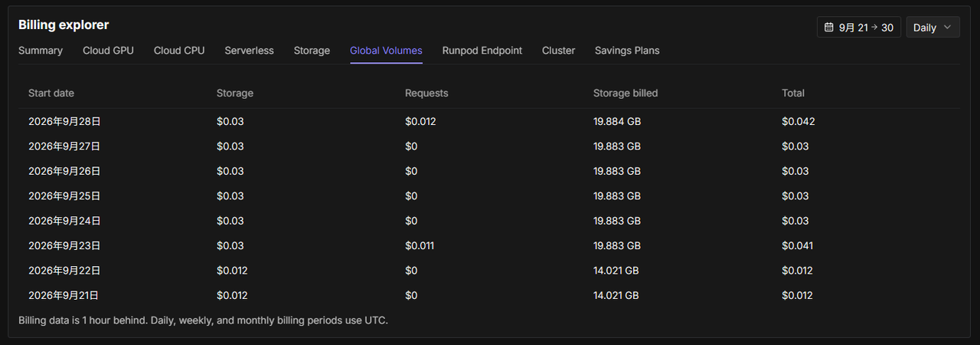Open the Runpod Endpoint tab
The width and height of the screenshot is (980, 345).
482,51
